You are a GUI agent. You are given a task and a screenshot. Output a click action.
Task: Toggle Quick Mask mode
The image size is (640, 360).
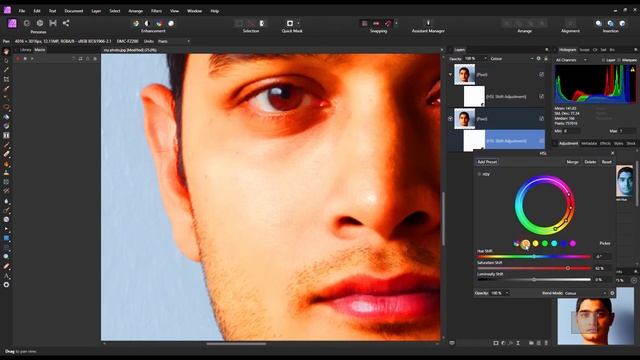coord(289,23)
